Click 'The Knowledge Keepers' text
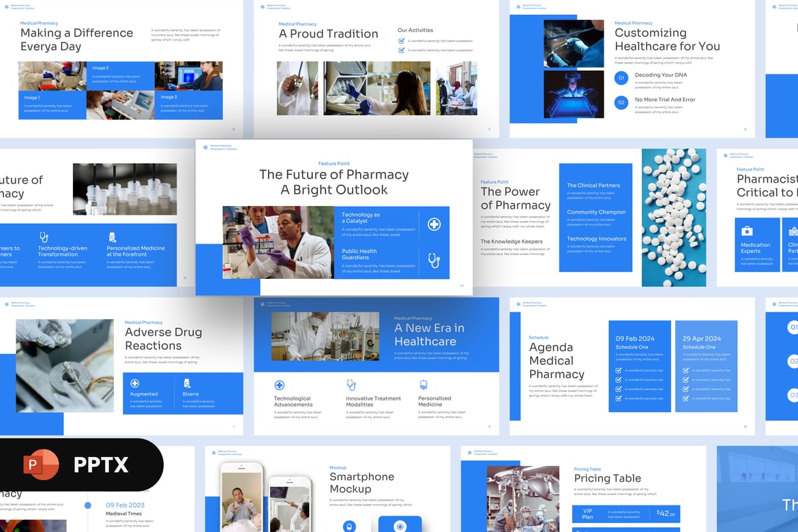This screenshot has height=532, width=798. (x=512, y=241)
